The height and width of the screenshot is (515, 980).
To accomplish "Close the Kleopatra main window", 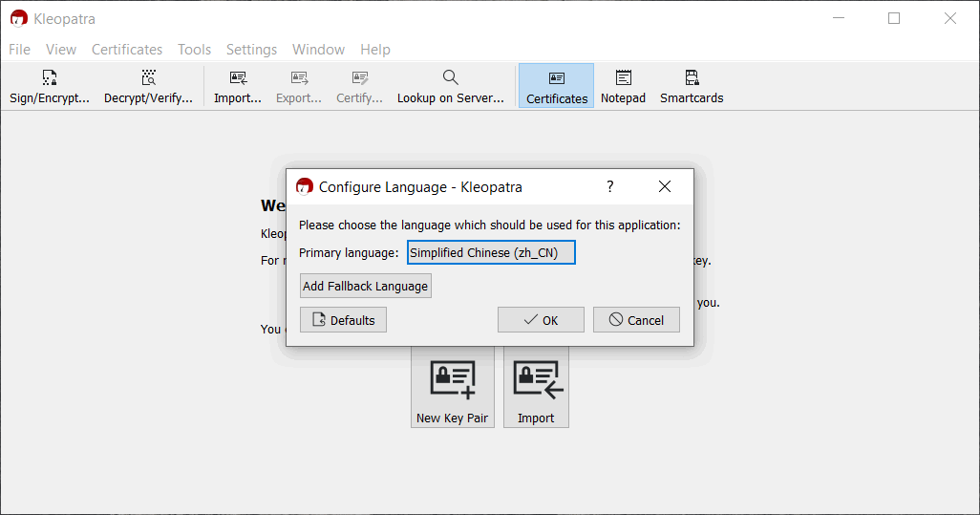I will pyautogui.click(x=950, y=18).
